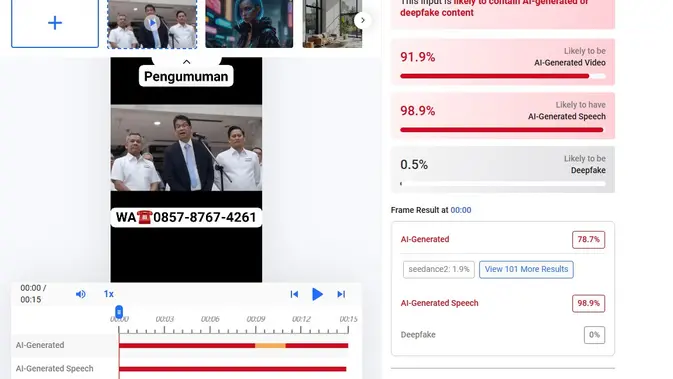This screenshot has height=379, width=673.
Task: Jump to 00:03 on timeline
Action: 165,319
